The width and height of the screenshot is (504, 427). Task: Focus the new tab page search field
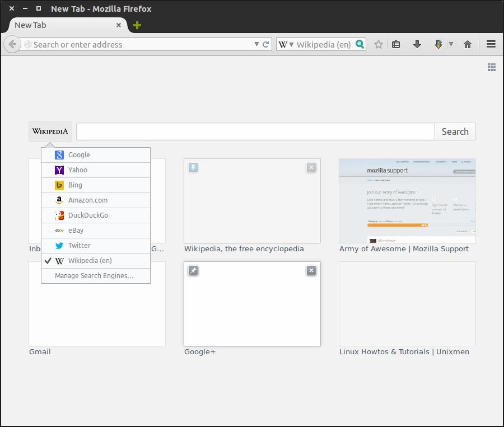(x=255, y=132)
